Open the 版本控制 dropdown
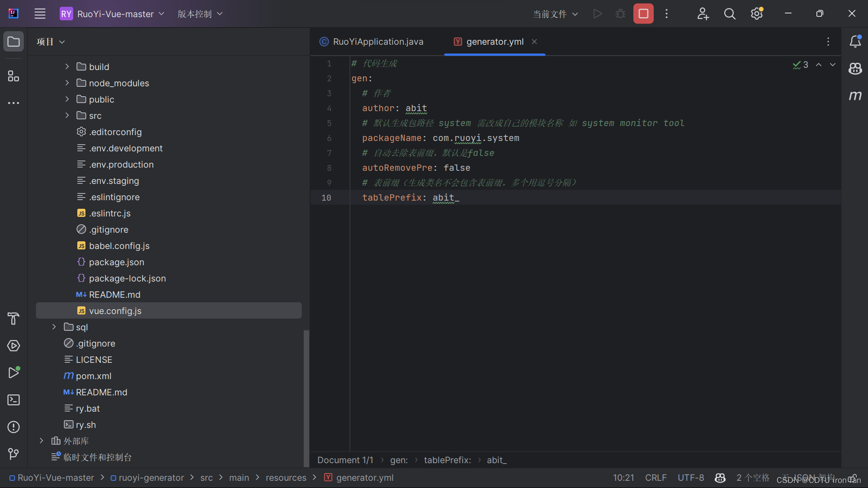 pos(200,14)
